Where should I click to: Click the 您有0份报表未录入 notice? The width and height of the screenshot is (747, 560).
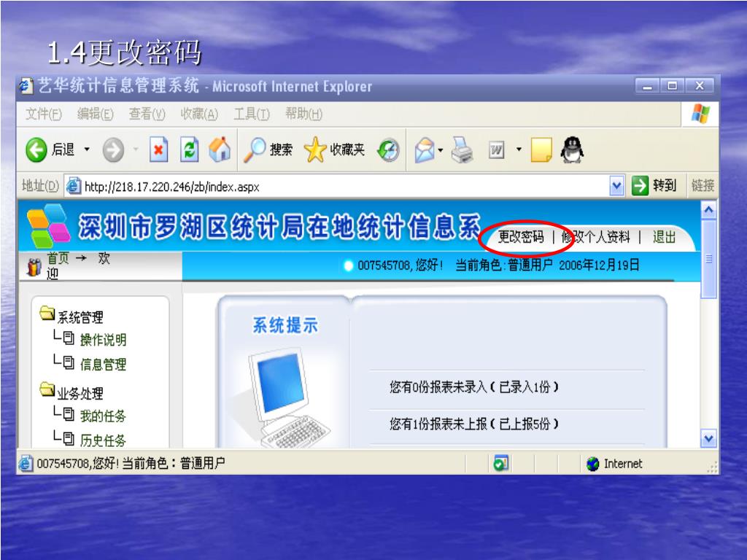click(474, 386)
